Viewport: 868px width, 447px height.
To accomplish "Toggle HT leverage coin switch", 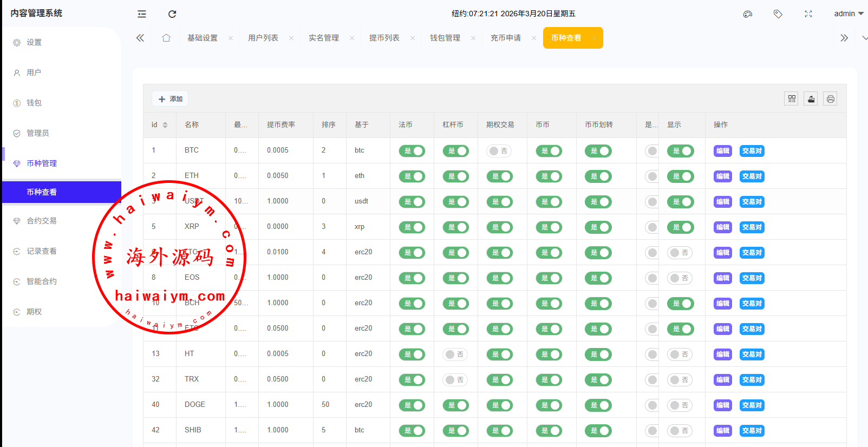I will point(455,354).
